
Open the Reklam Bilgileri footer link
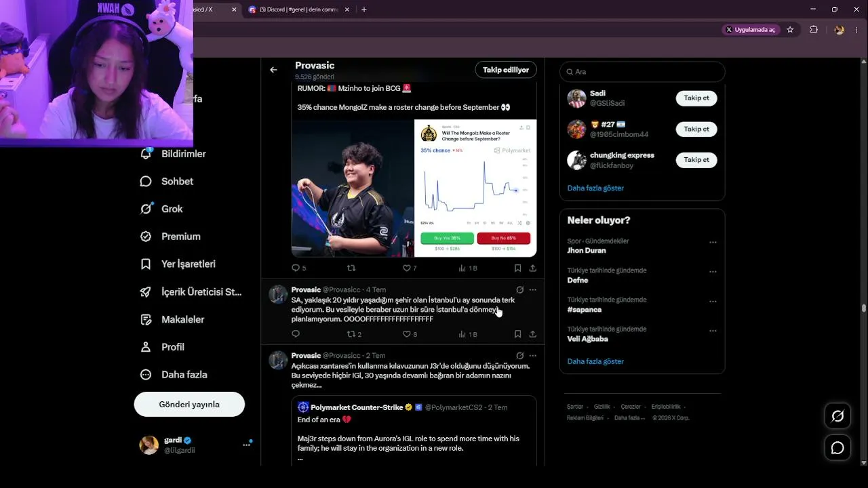pyautogui.click(x=585, y=418)
